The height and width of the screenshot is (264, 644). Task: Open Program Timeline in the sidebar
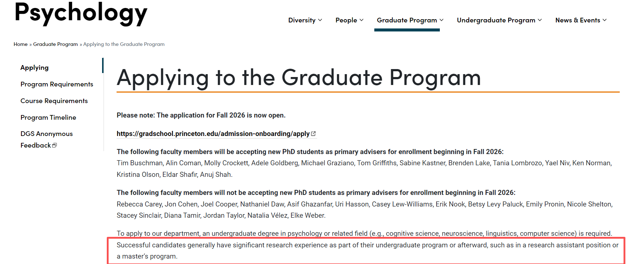48,118
